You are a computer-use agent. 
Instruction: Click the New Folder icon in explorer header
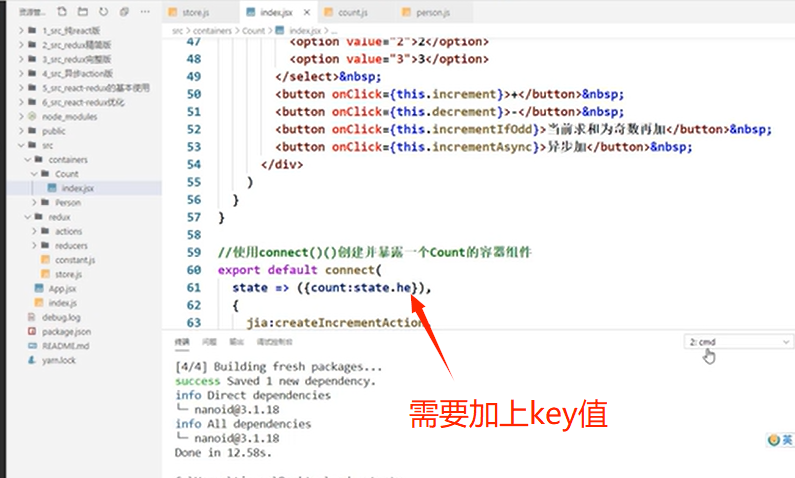[x=83, y=11]
